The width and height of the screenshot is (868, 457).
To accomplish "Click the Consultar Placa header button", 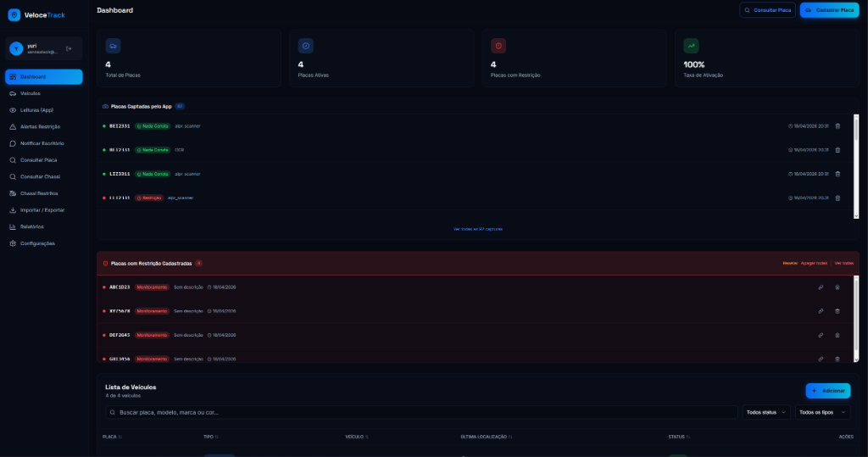I will pyautogui.click(x=767, y=10).
